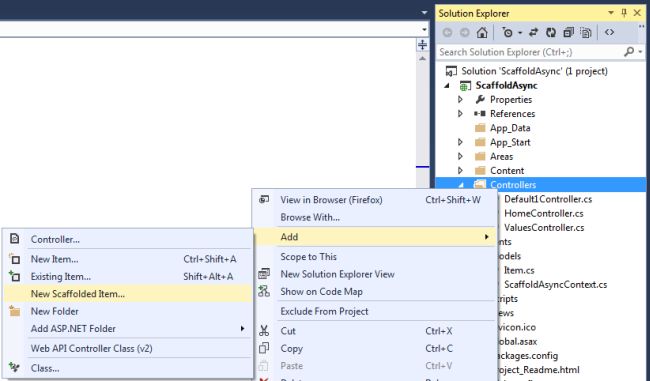
Task: Open HomeController.cs in the tree
Action: tap(543, 214)
